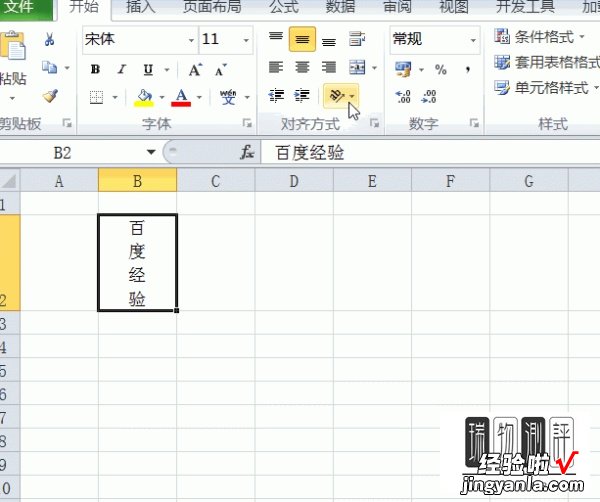Toggle middle vertical alignment
Viewport: 600px width, 502px height.
click(x=302, y=39)
